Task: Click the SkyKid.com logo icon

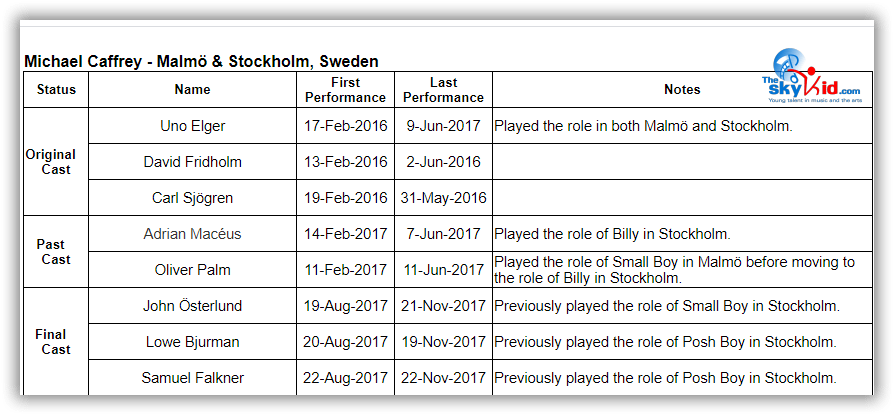Action: 811,77
